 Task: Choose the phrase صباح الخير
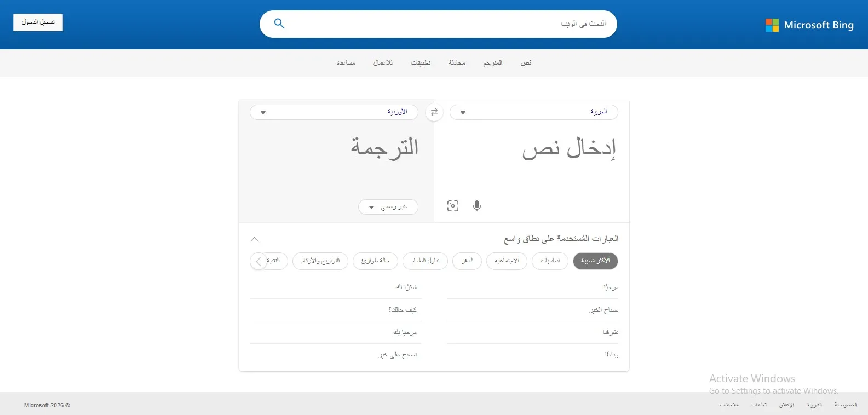604,310
